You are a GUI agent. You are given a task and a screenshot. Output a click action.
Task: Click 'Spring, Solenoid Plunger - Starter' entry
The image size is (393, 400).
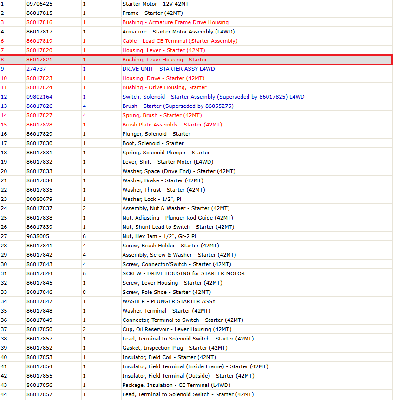tap(166, 153)
